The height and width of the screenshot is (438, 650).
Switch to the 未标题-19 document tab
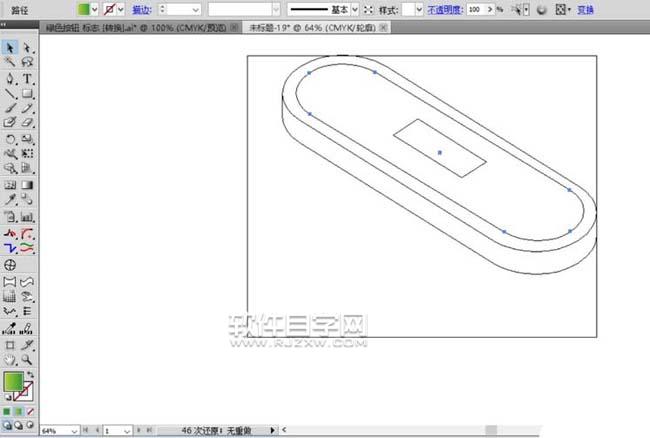(301, 28)
